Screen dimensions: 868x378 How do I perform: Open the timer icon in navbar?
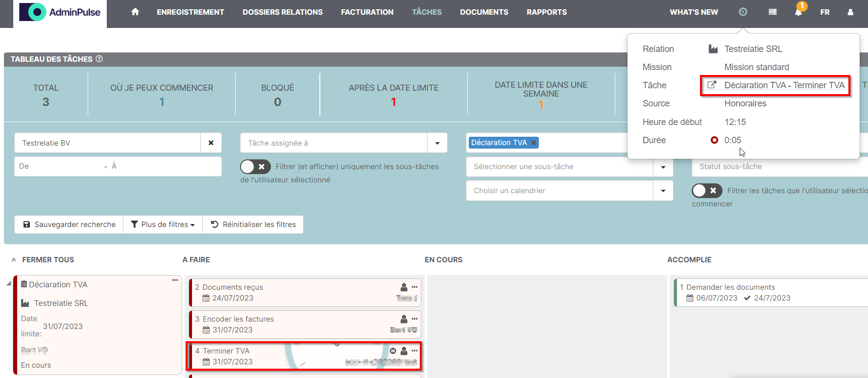[743, 12]
